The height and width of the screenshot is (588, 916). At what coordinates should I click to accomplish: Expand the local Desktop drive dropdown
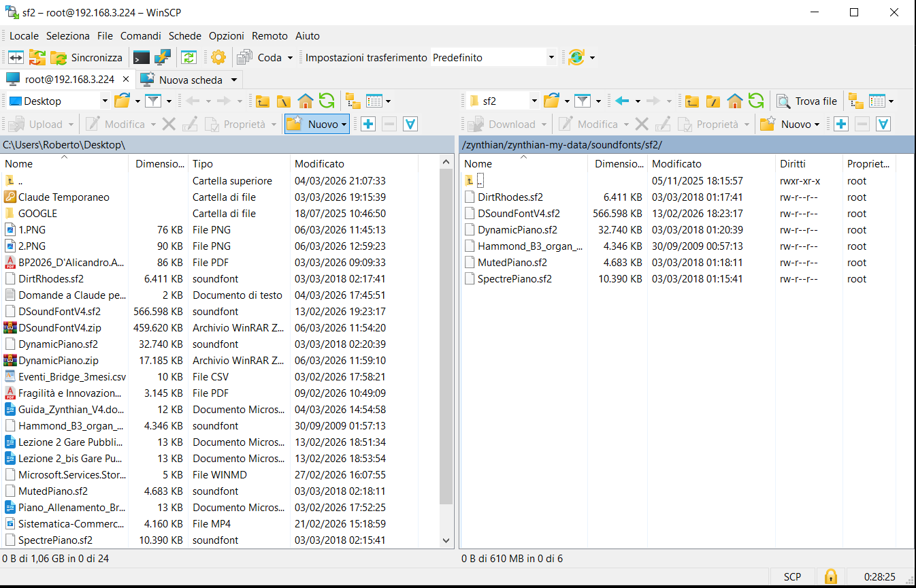click(105, 101)
